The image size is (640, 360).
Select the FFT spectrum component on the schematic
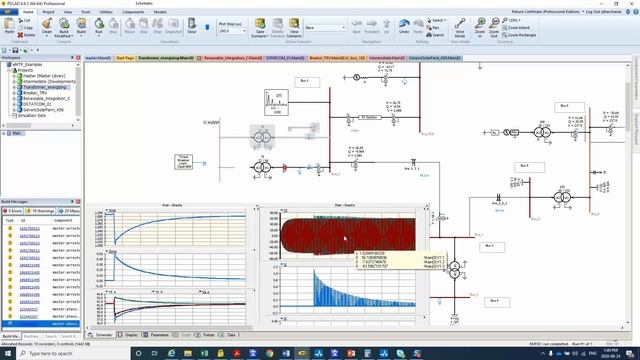(276, 102)
